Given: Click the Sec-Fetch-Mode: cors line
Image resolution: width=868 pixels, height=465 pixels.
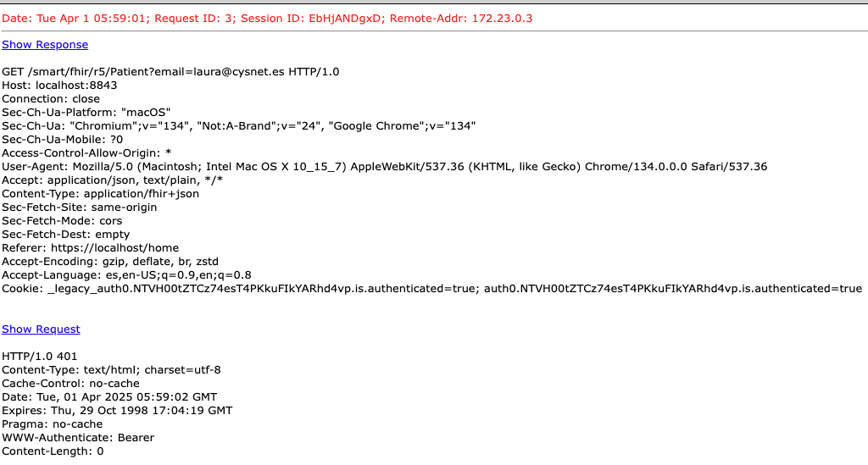Looking at the screenshot, I should [62, 220].
